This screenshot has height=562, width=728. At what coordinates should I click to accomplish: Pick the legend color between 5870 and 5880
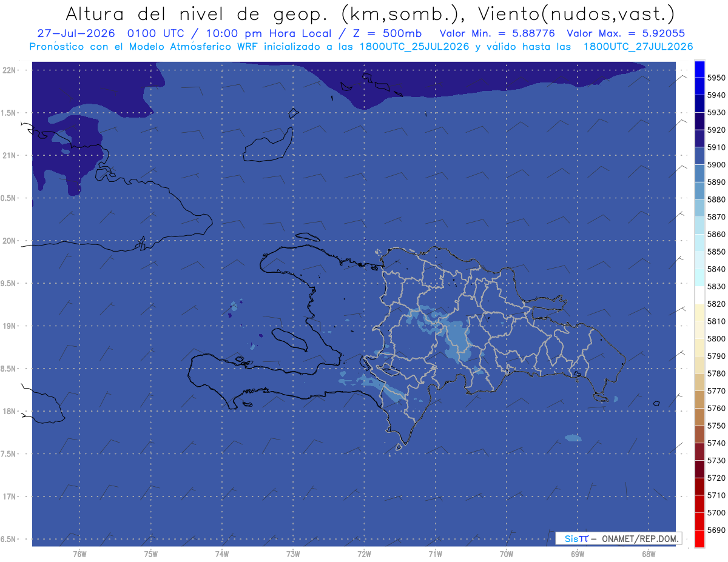point(699,208)
